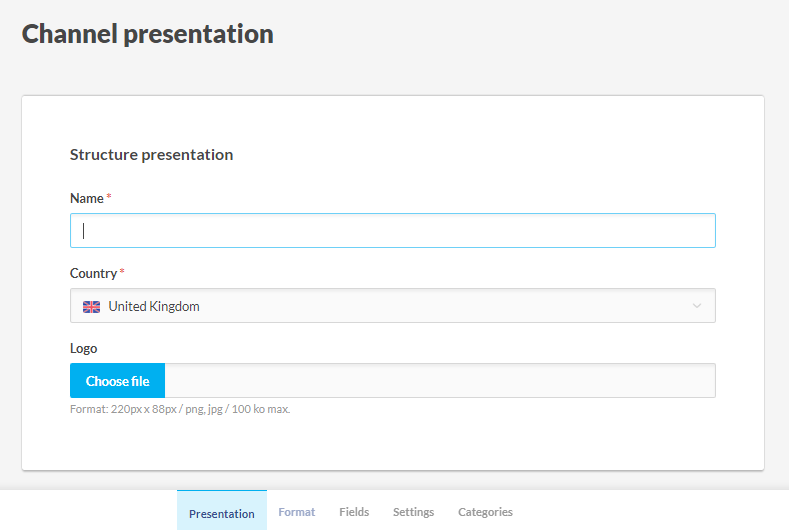Click the red asterisk beside Country

[x=122, y=273]
